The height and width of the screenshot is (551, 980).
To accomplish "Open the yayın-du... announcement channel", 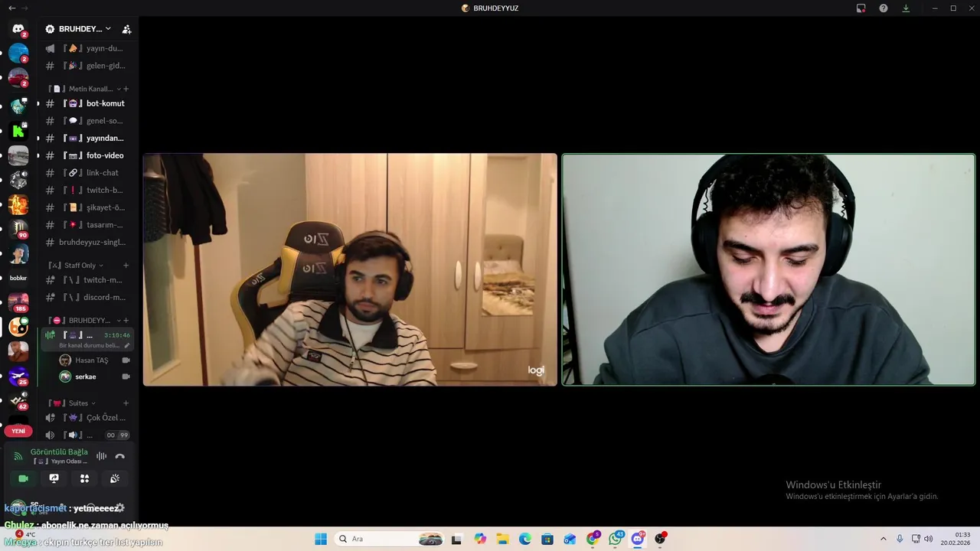I will coord(87,48).
